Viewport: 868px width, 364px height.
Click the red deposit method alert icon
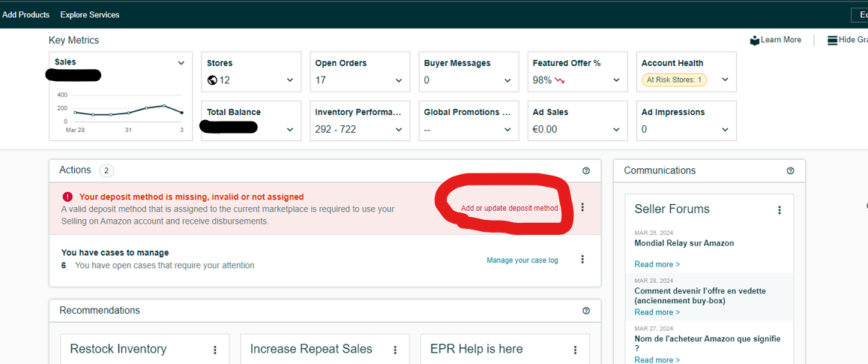pyautogui.click(x=67, y=197)
